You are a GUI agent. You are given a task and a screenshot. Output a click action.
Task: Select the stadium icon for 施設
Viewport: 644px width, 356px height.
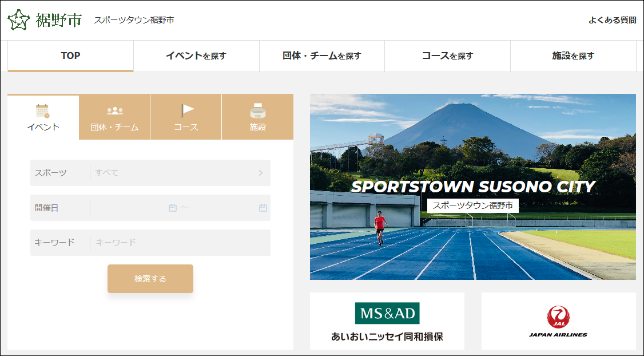pyautogui.click(x=258, y=110)
